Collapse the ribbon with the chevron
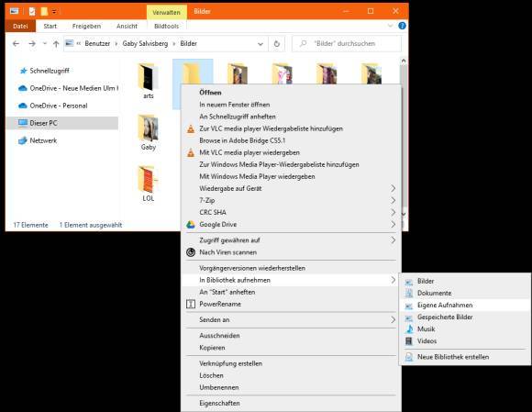Image resolution: width=532 pixels, height=412 pixels. [x=390, y=26]
